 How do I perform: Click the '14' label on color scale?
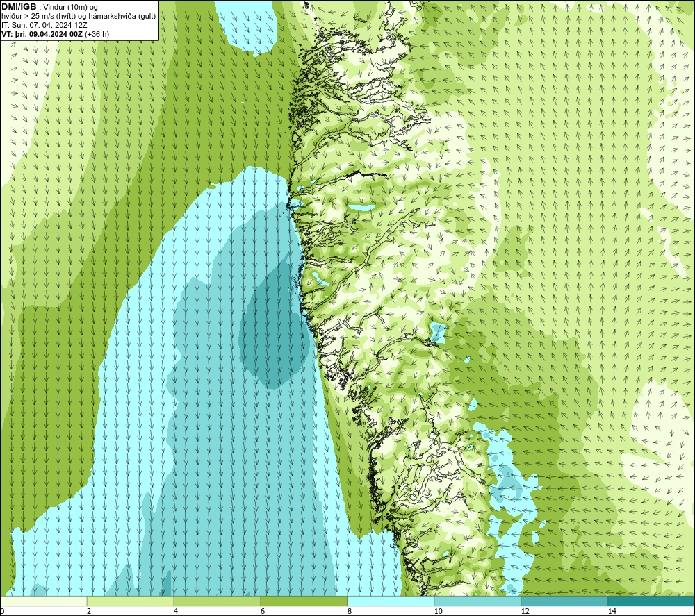tap(612, 611)
